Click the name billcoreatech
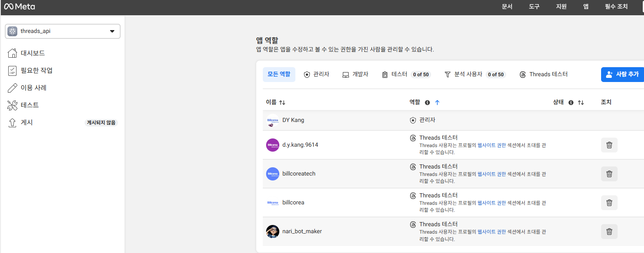 [x=299, y=174]
